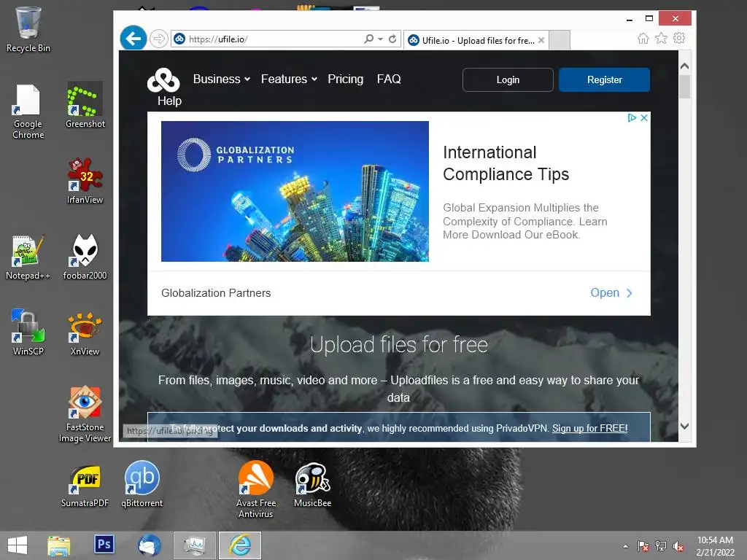Image resolution: width=747 pixels, height=560 pixels.
Task: Click the scrollbar down arrow
Action: 684,426
